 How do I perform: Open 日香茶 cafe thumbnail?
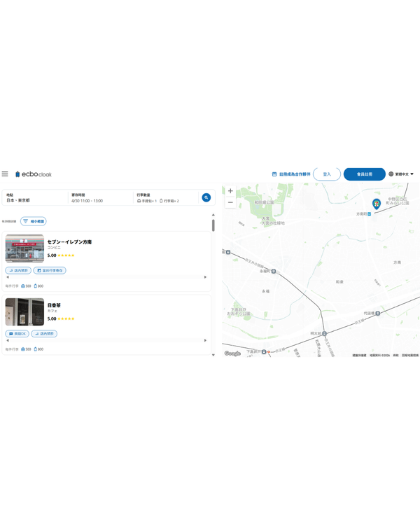24,311
